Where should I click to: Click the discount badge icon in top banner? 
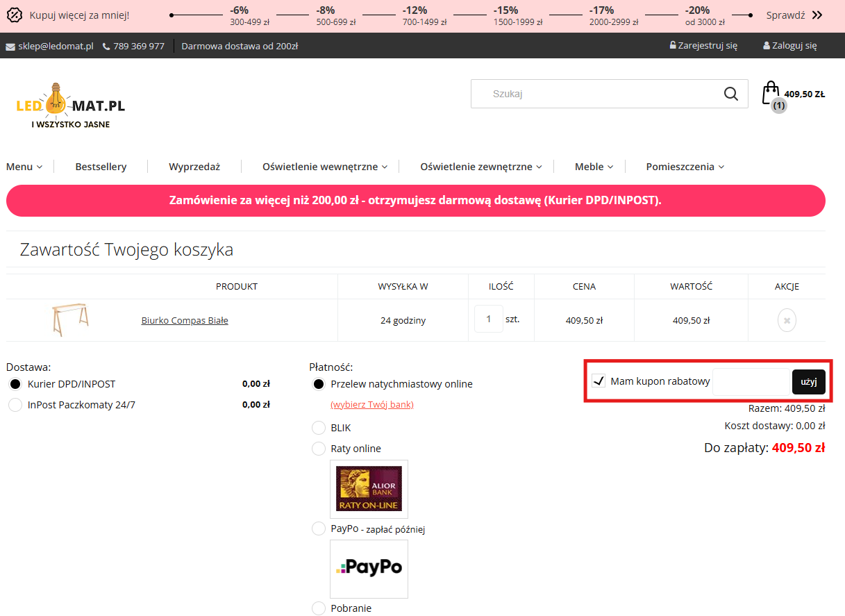(x=14, y=15)
